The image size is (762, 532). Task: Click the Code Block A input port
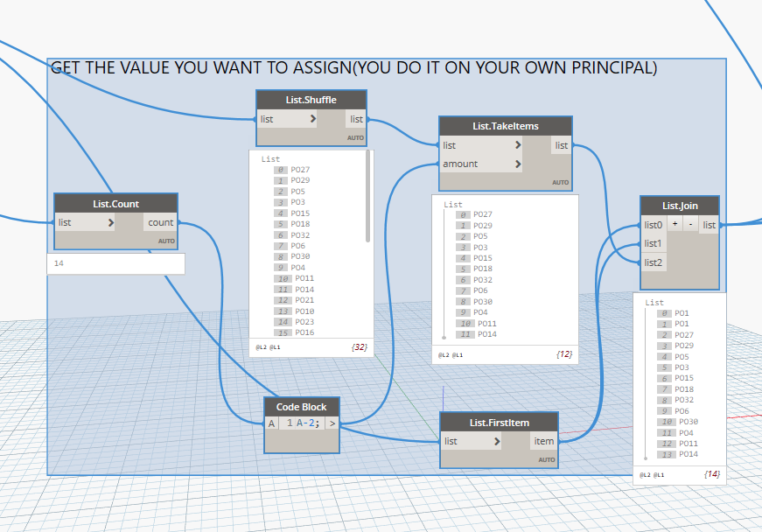click(x=272, y=423)
